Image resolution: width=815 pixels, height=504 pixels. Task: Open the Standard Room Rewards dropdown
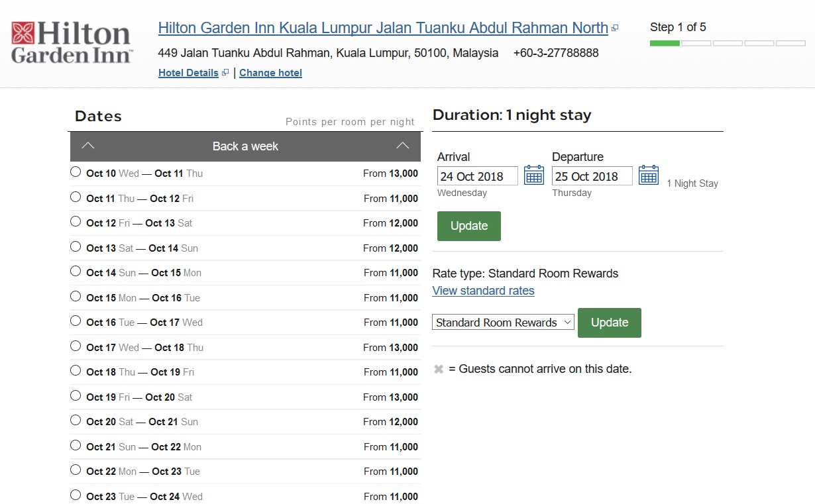point(503,323)
